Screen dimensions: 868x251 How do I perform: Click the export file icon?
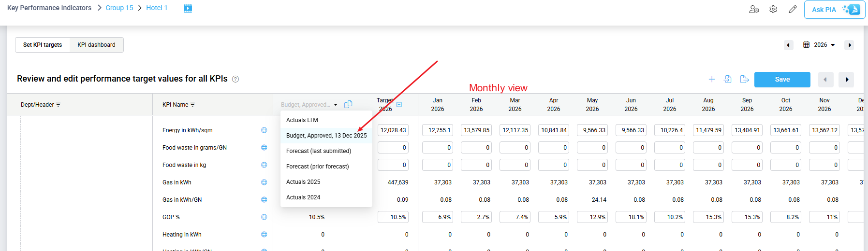(x=744, y=79)
